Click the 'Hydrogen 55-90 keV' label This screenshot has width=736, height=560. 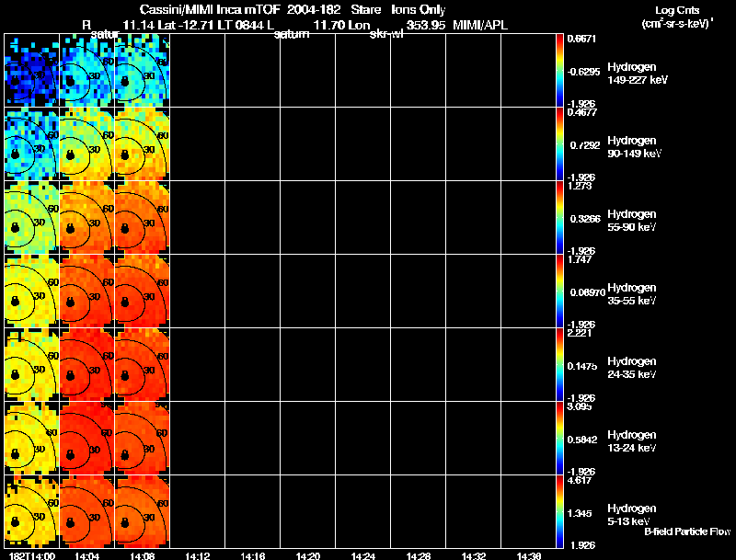[x=632, y=221]
